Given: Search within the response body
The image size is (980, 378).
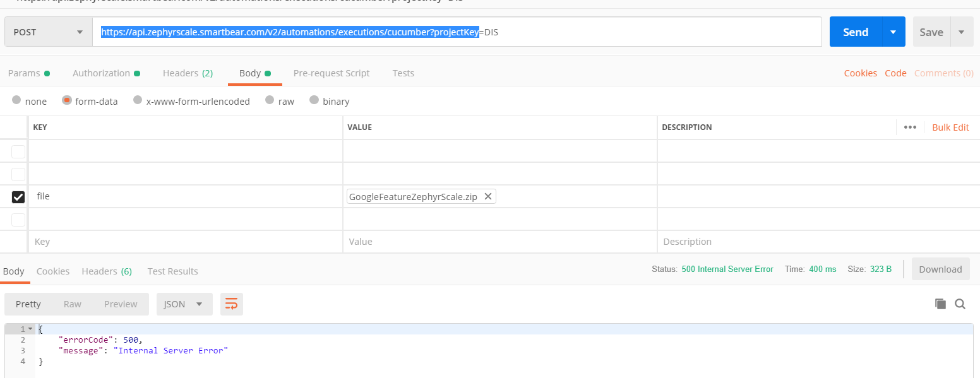Looking at the screenshot, I should pos(960,304).
